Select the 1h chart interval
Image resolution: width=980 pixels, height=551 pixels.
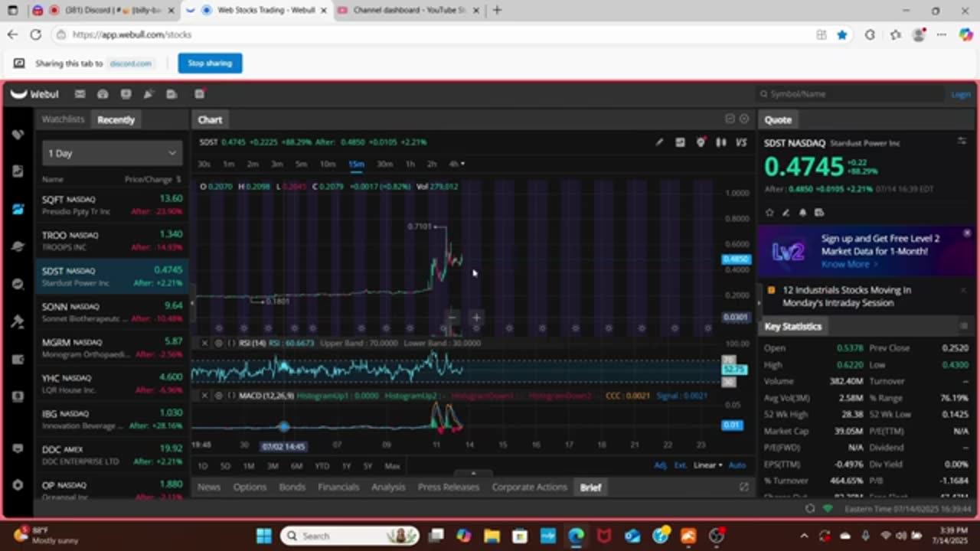click(x=410, y=165)
